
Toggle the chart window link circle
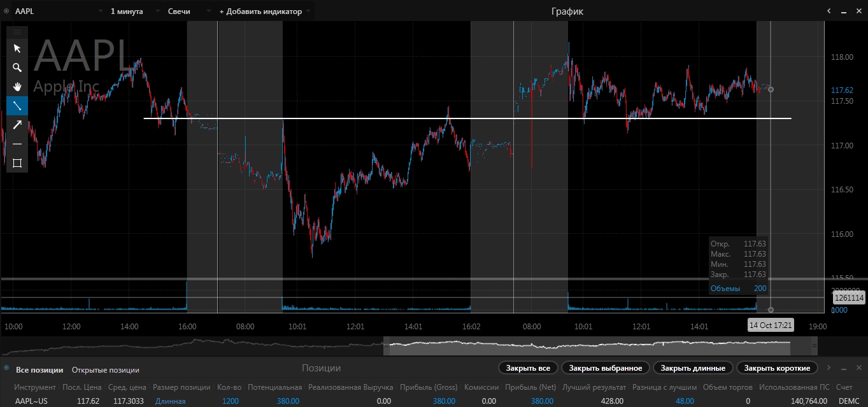[x=6, y=11]
